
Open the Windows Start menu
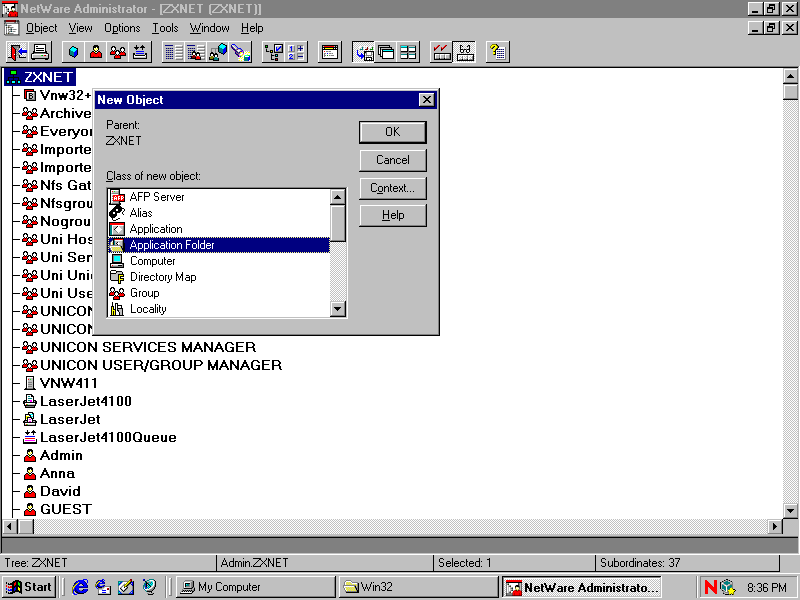29,587
